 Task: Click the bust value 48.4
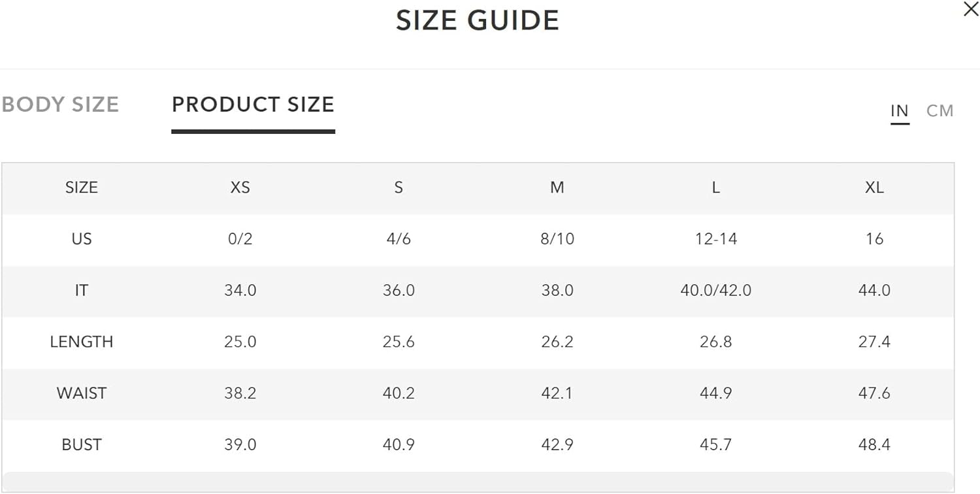click(874, 445)
